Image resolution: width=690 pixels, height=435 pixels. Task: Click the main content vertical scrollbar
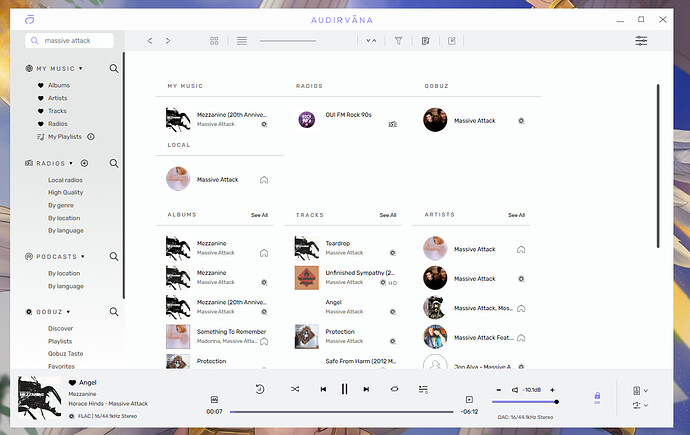(x=658, y=166)
